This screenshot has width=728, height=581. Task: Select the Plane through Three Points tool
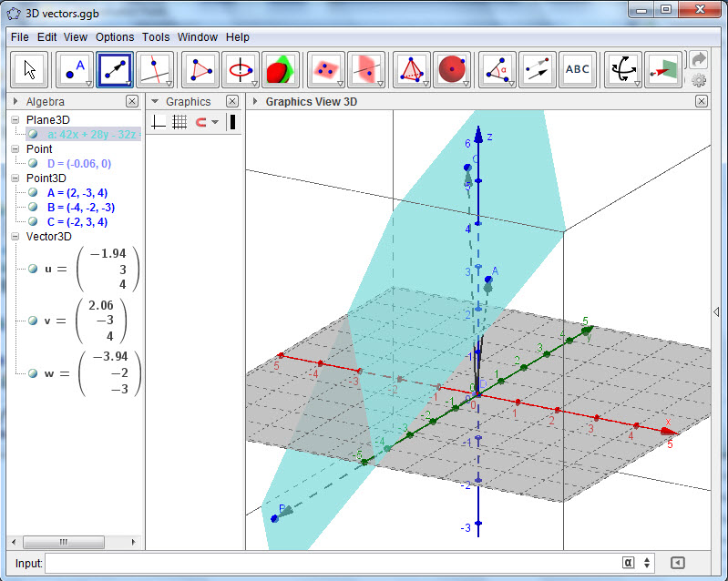coord(326,70)
